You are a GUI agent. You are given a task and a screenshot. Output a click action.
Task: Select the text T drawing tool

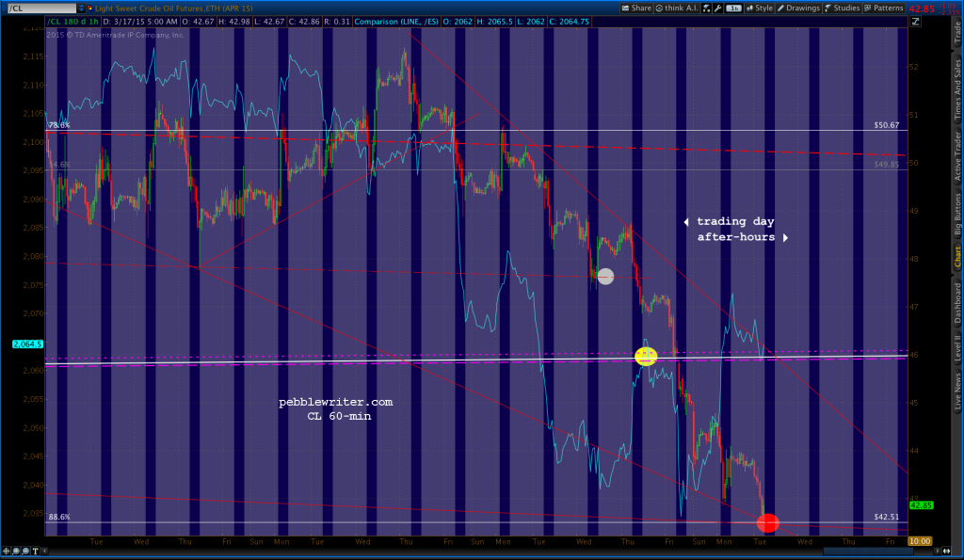click(35, 551)
